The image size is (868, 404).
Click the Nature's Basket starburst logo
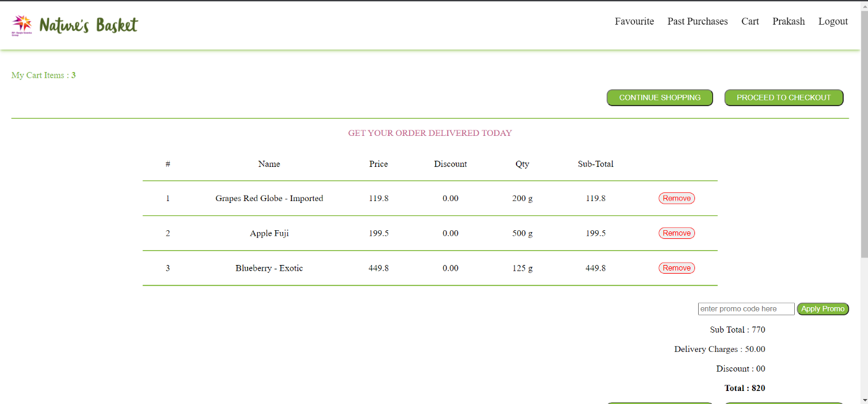click(x=22, y=25)
